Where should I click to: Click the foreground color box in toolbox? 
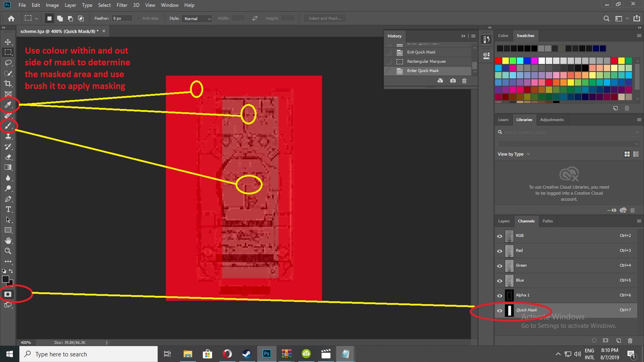pos(6,279)
